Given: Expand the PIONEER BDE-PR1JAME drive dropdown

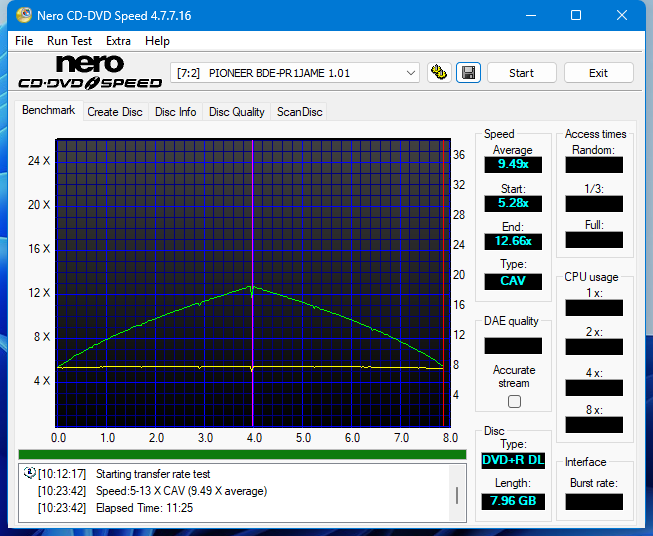Looking at the screenshot, I should click(x=411, y=73).
